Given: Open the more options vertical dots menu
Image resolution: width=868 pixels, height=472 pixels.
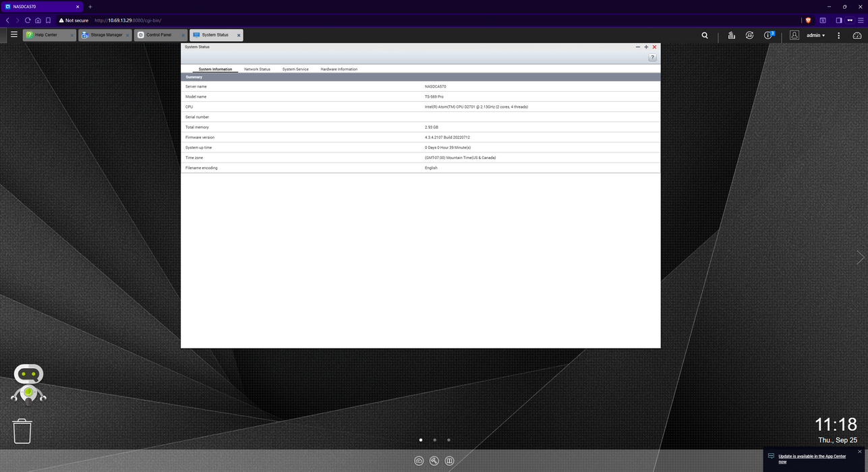Looking at the screenshot, I should (x=839, y=35).
